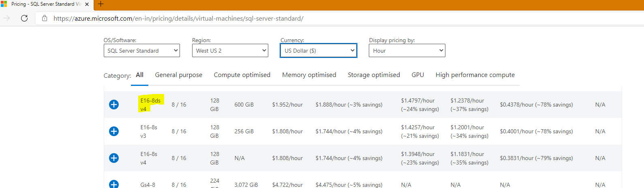
Task: Switch to the Storage optimised category
Action: tap(374, 75)
